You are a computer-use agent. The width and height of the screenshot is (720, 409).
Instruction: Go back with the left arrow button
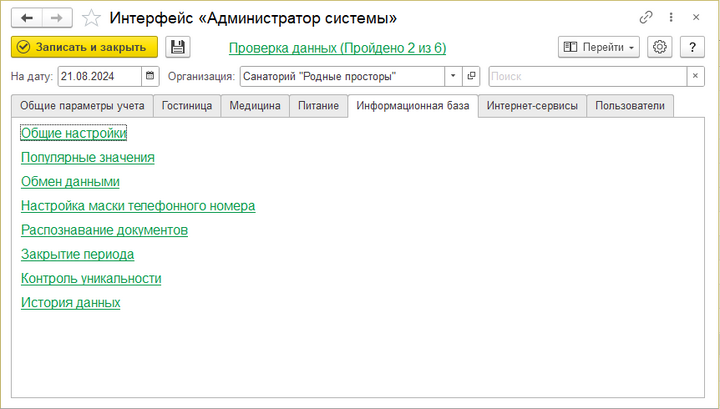coord(27,18)
